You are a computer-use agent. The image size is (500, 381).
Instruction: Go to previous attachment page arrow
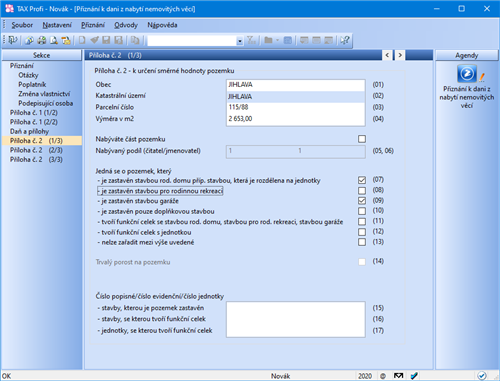pos(387,55)
